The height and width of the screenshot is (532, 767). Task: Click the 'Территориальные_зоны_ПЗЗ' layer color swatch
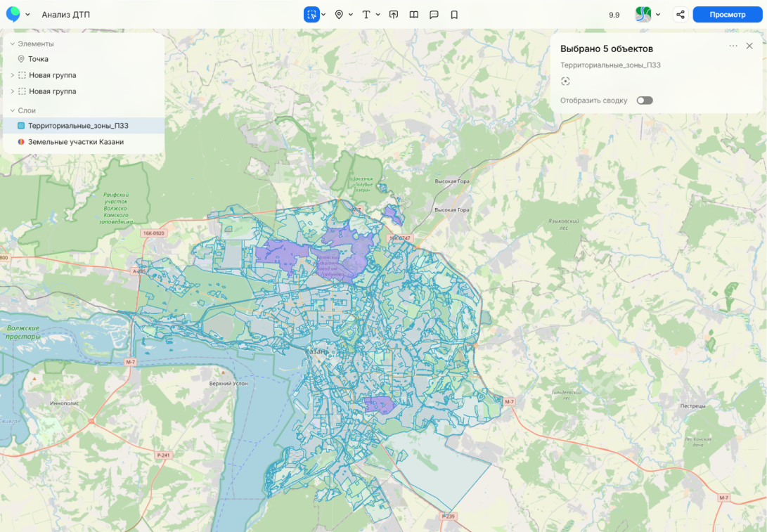(x=21, y=126)
